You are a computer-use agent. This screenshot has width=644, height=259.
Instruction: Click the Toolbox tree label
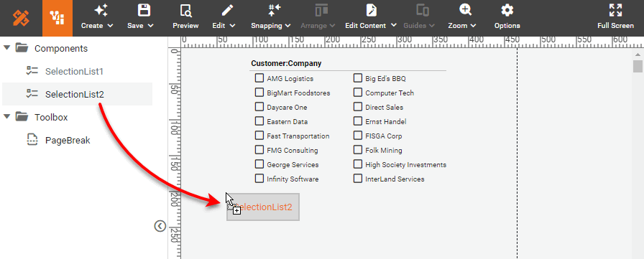[51, 117]
